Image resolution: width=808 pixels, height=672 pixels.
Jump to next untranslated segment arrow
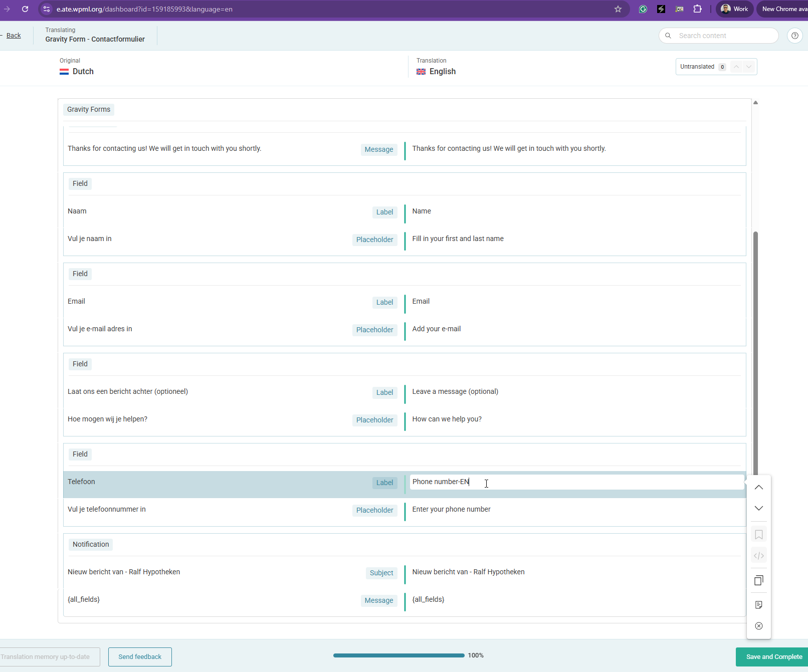coord(749,67)
